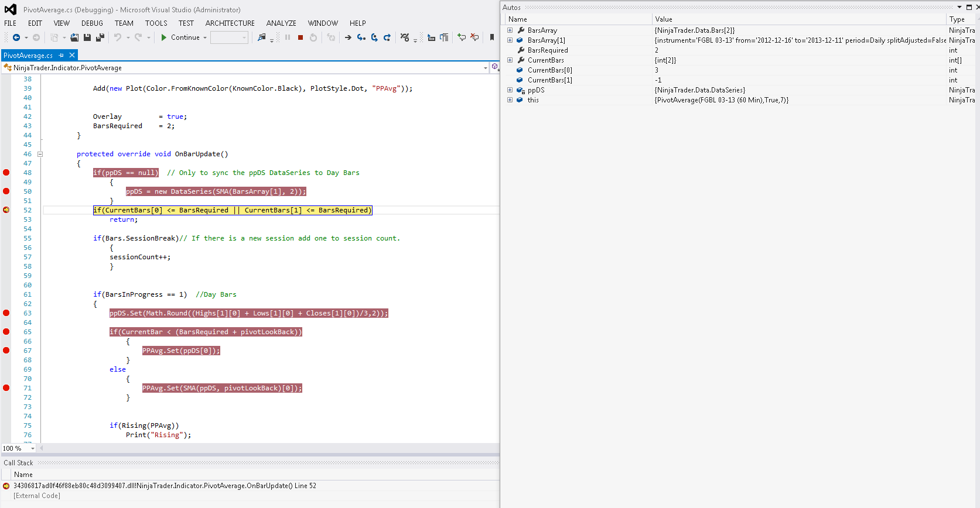Toggle the breakpoint on line 48
Viewport: 980px width, 508px height.
coord(6,173)
